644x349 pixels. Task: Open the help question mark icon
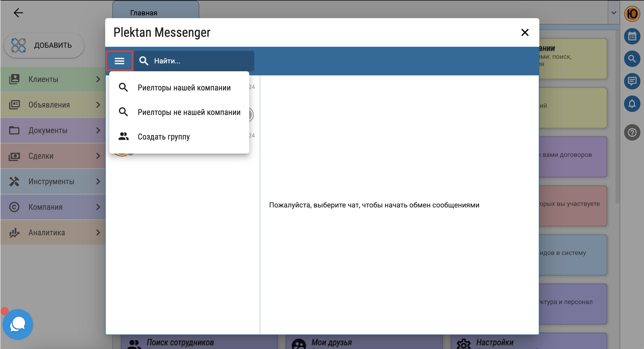(x=632, y=132)
